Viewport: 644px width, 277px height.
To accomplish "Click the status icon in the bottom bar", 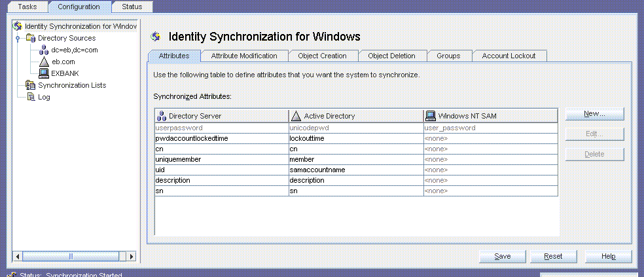I will pos(12,274).
